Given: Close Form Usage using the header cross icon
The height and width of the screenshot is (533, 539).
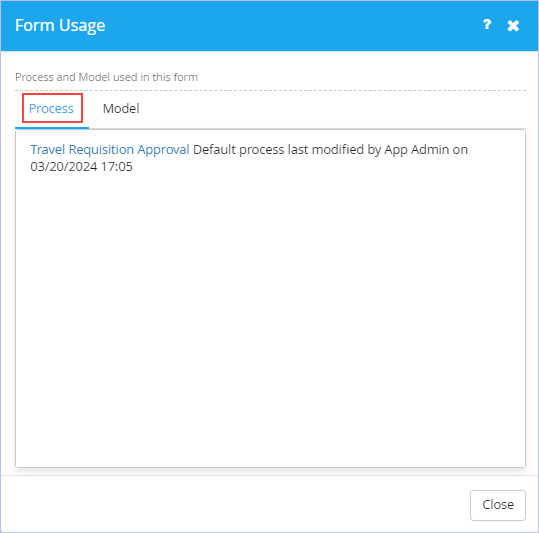Looking at the screenshot, I should coord(513,25).
